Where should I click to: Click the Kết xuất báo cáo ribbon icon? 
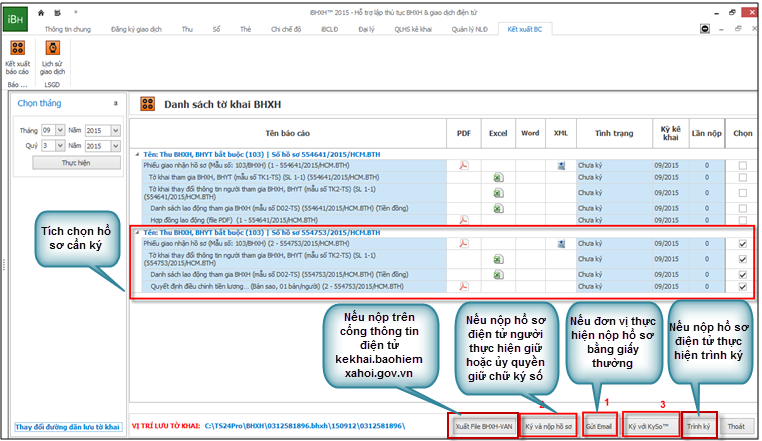click(x=17, y=50)
